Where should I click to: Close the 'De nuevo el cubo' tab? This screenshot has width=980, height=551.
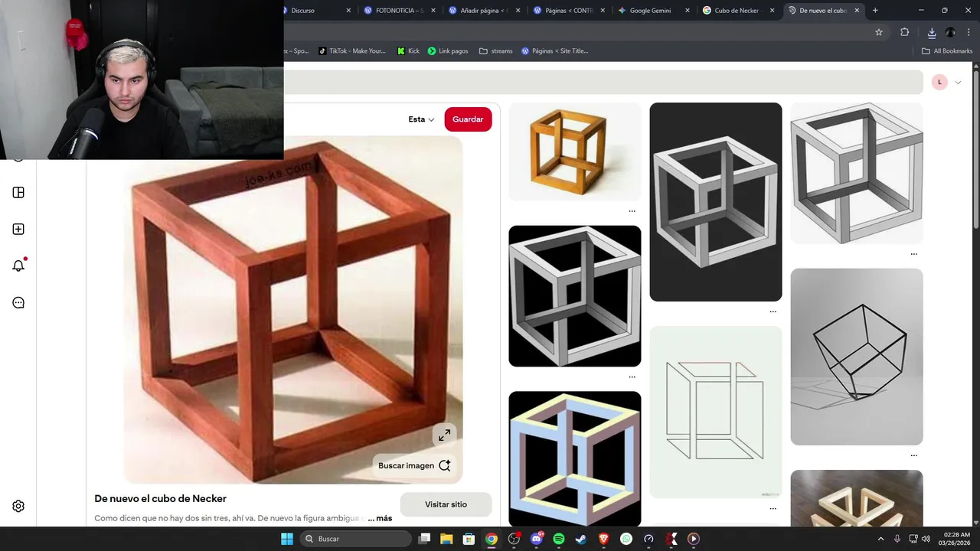pos(857,11)
